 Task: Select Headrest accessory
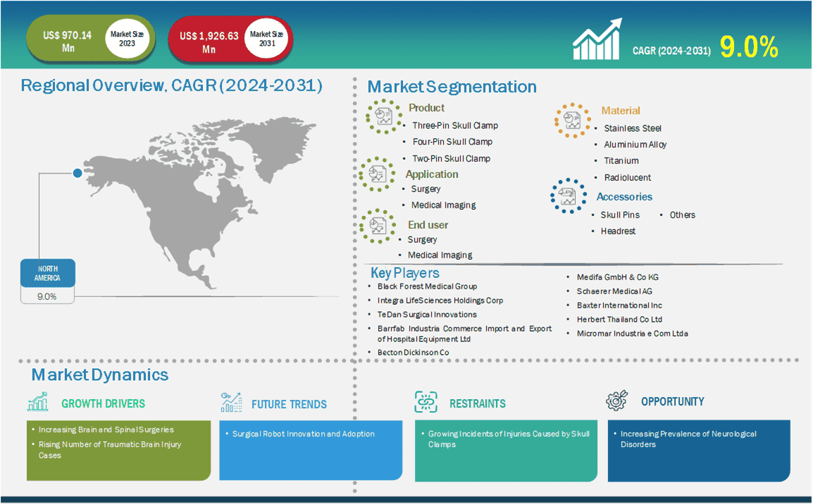[618, 231]
